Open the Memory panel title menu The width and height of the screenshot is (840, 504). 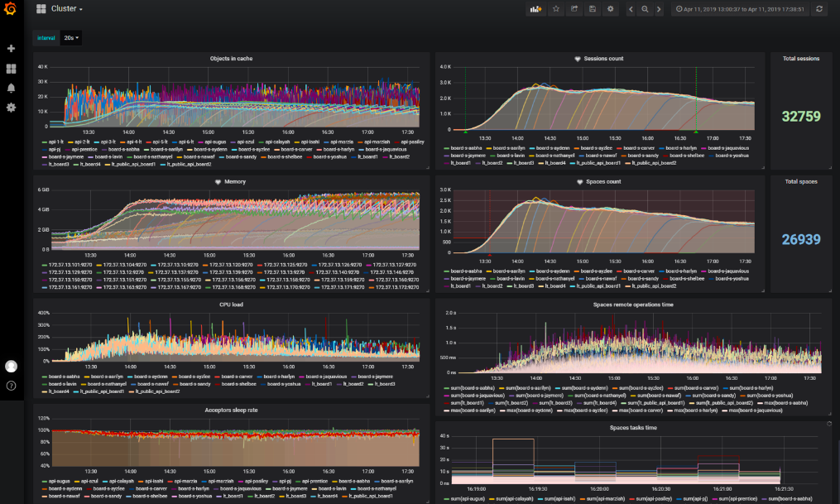235,181
